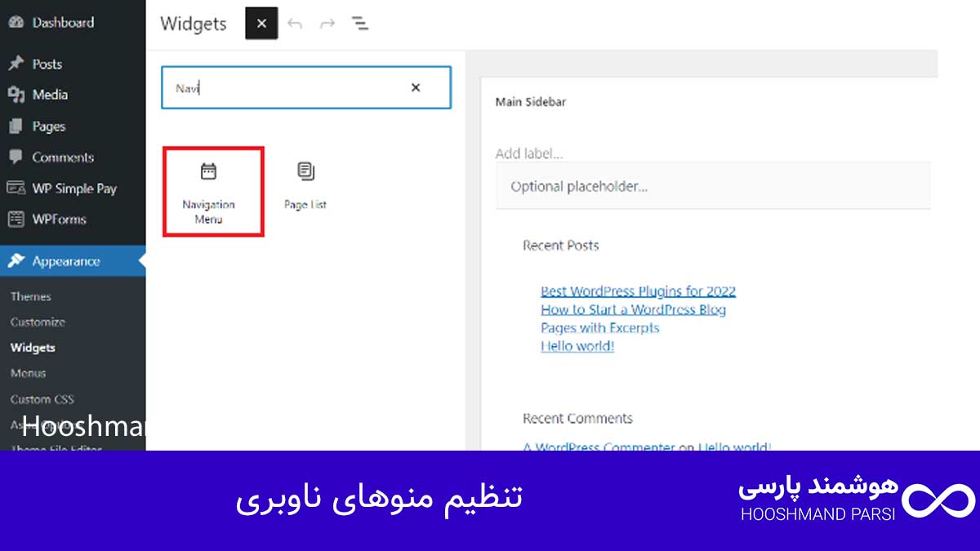Screen dimensions: 980x551
Task: Select the Appearance menu item
Action: pos(73,261)
